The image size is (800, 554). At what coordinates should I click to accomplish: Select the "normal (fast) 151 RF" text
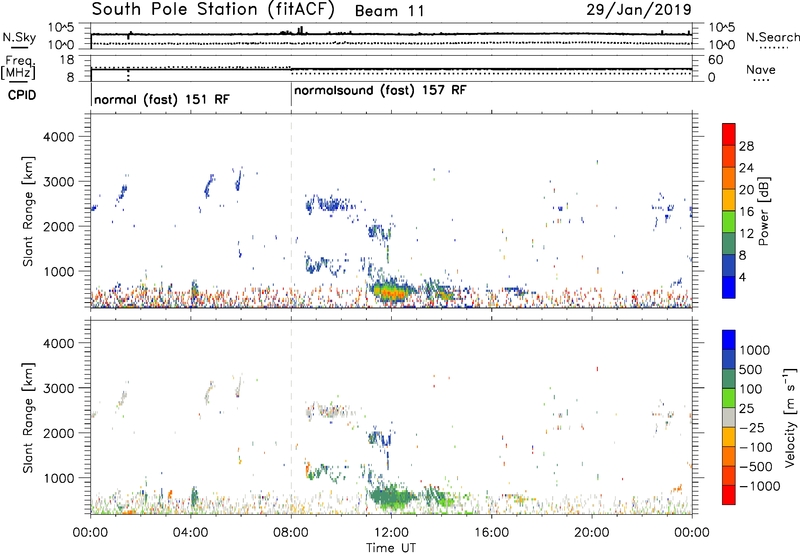click(x=162, y=99)
